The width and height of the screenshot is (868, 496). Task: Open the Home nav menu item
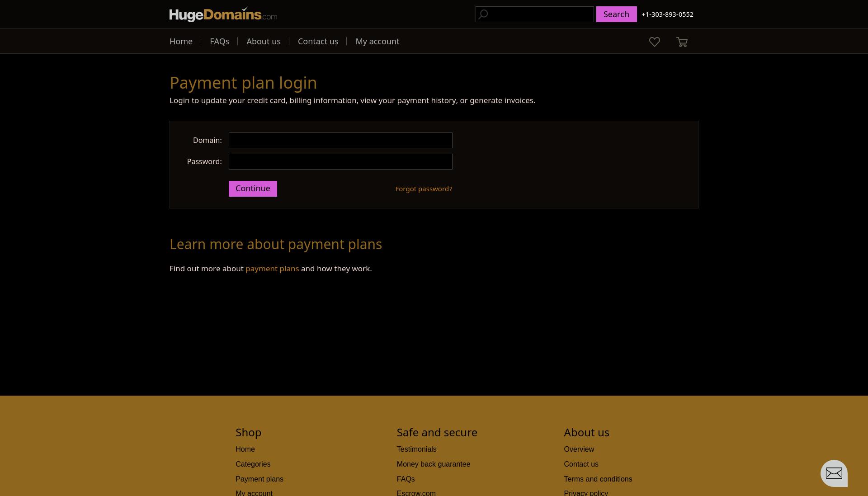point(181,42)
